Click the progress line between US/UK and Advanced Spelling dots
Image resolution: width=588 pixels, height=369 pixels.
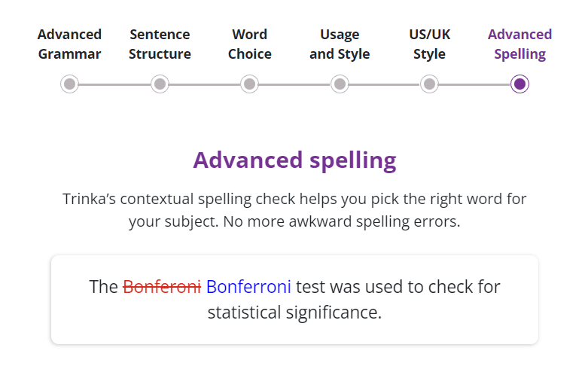pos(474,84)
